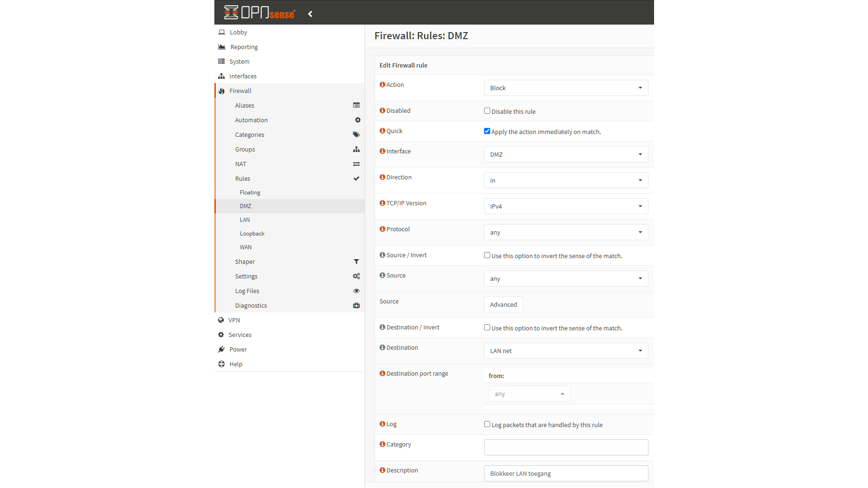Screen dimensions: 868x488
Task: Collapse the sidebar with the chevron icon
Action: click(310, 14)
